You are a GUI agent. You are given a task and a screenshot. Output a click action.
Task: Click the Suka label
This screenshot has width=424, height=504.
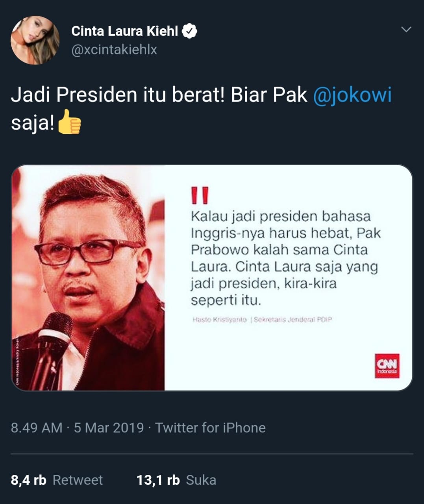(201, 480)
